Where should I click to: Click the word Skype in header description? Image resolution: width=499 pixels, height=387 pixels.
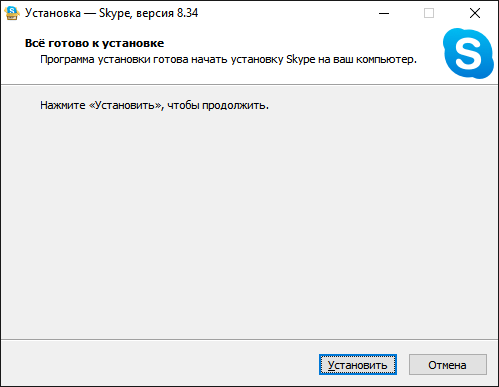(301, 60)
